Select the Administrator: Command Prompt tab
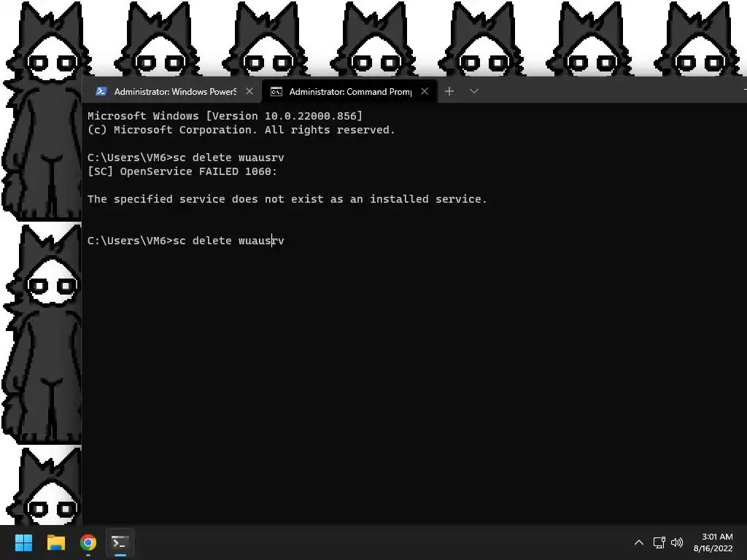747x560 pixels. coord(349,91)
